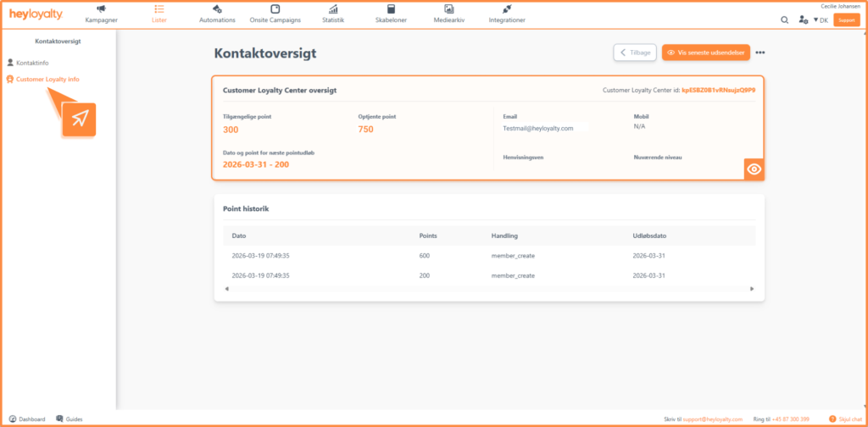The width and height of the screenshot is (868, 427).
Task: Go to the Onsite Campaigns menu
Action: click(x=275, y=20)
